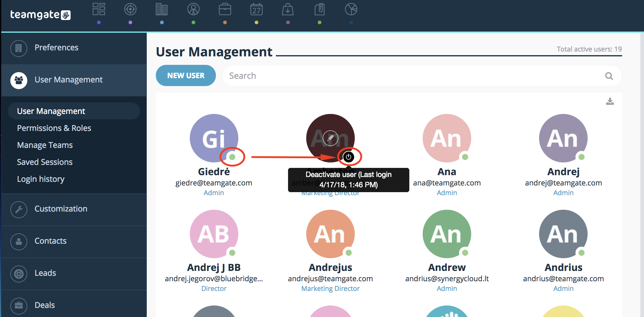
Task: Click the User Management group icon in sidebar
Action: click(19, 80)
